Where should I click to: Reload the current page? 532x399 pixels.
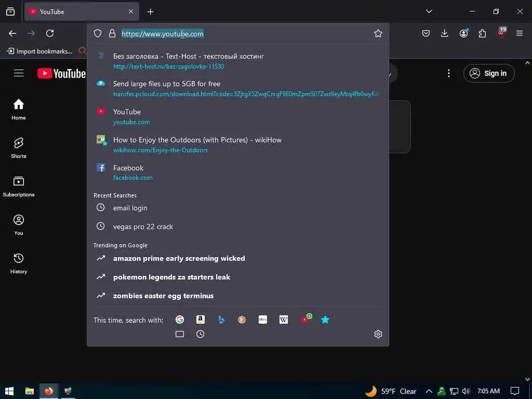pyautogui.click(x=50, y=33)
